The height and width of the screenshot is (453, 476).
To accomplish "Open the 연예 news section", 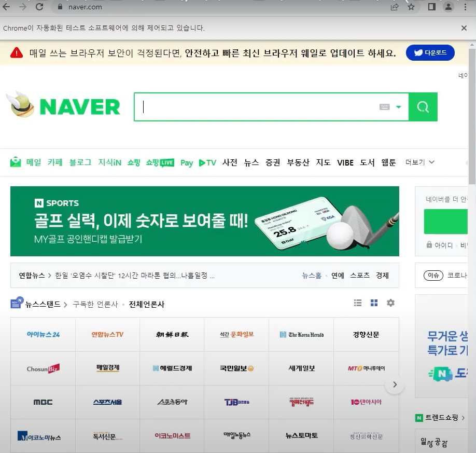I will point(338,276).
